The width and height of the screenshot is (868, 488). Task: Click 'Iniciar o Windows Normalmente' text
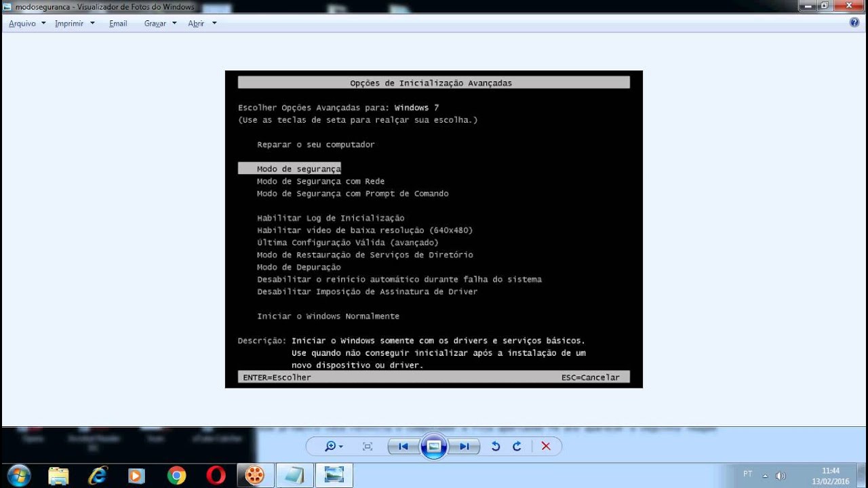click(328, 317)
